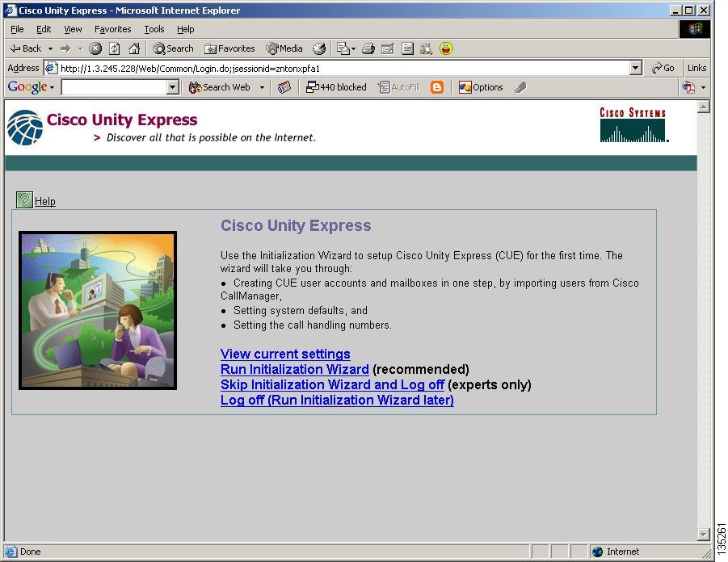728x562 pixels.
Task: Click the Search Web button
Action: coord(219,87)
